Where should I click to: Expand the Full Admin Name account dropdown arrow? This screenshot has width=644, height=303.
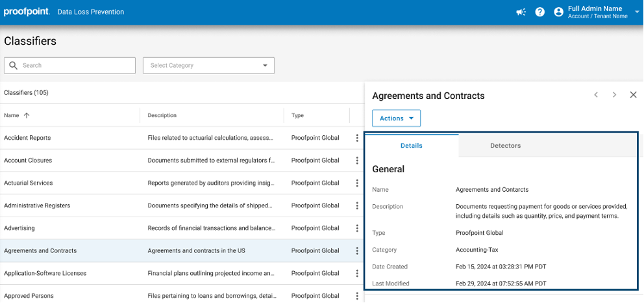pyautogui.click(x=637, y=12)
